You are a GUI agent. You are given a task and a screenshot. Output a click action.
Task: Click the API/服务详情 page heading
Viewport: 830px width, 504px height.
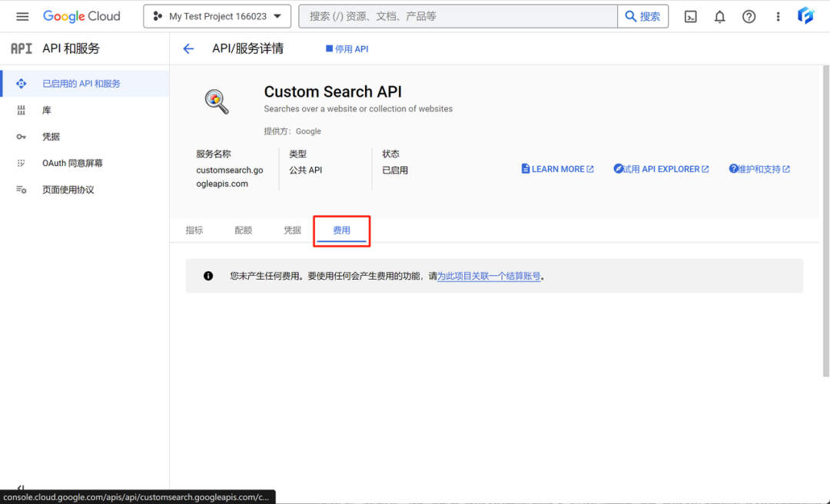[x=247, y=48]
